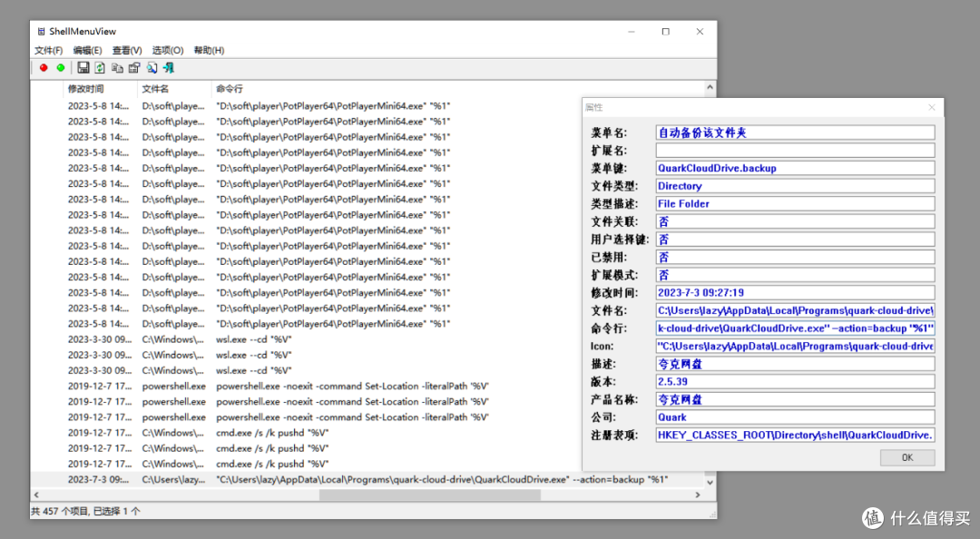The height and width of the screenshot is (539, 980).
Task: Click the 用户选择键 field
Action: 795,240
